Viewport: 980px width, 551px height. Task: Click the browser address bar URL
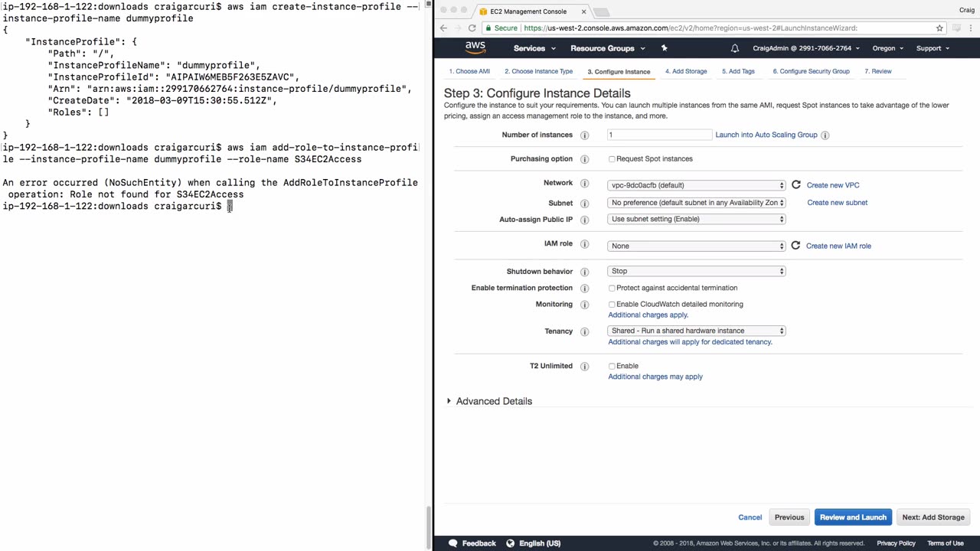(691, 28)
